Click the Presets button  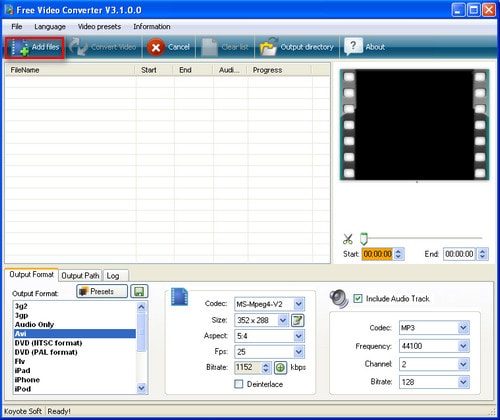pyautogui.click(x=102, y=291)
